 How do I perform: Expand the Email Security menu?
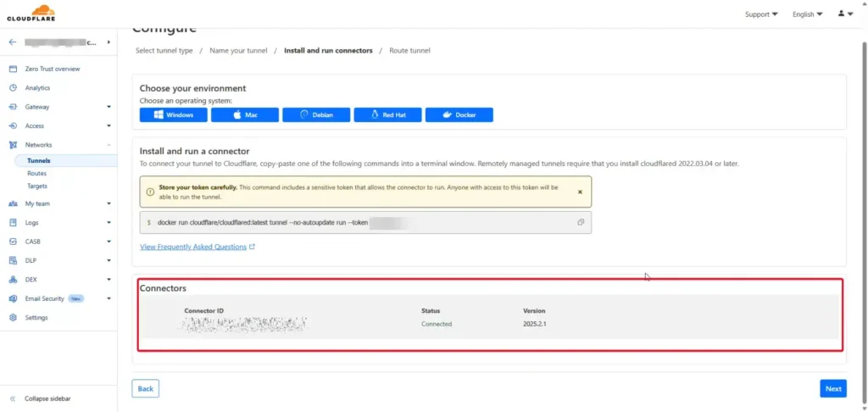click(x=109, y=298)
